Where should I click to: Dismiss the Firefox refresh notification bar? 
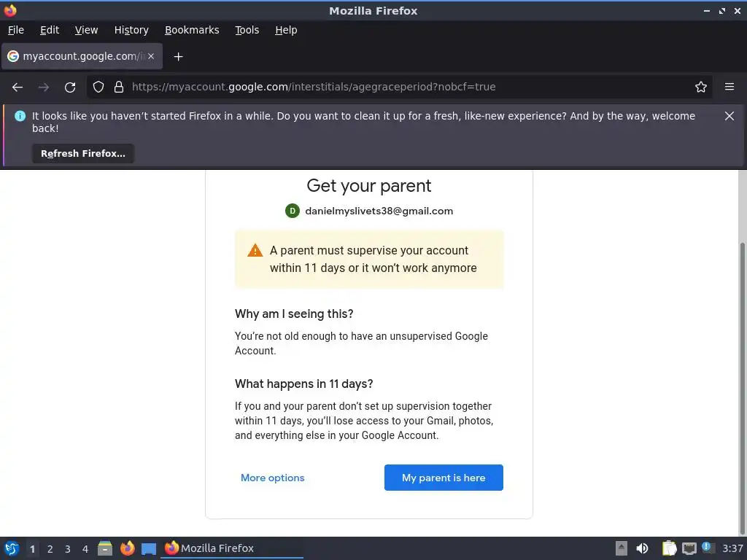[729, 116]
